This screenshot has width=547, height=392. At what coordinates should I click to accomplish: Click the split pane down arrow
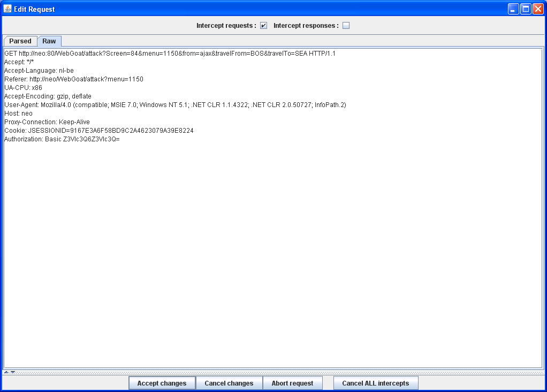pyautogui.click(x=12, y=372)
